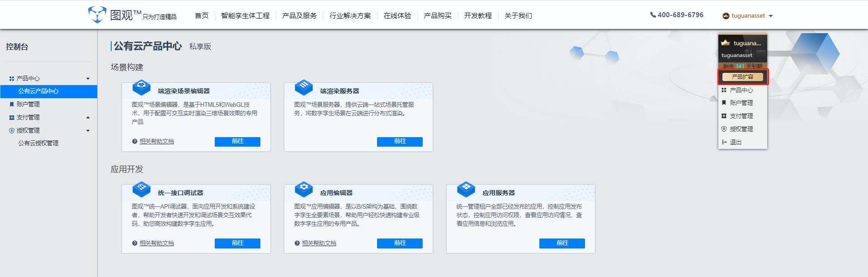Choose 账户管理 in the user popup menu

[741, 103]
